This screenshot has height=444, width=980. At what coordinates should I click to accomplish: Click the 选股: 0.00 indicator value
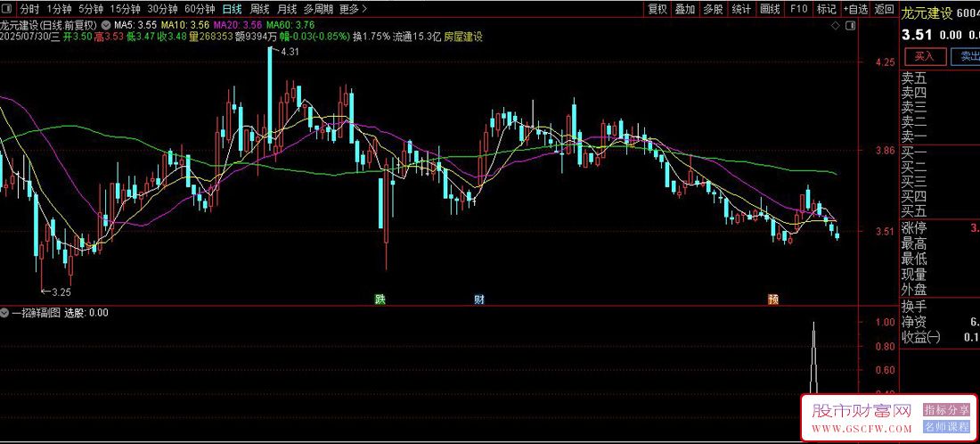coord(86,313)
